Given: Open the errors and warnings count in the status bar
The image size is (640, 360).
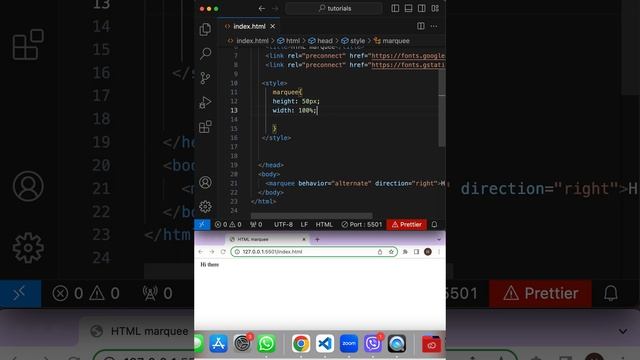Looking at the screenshot, I should pyautogui.click(x=228, y=224).
